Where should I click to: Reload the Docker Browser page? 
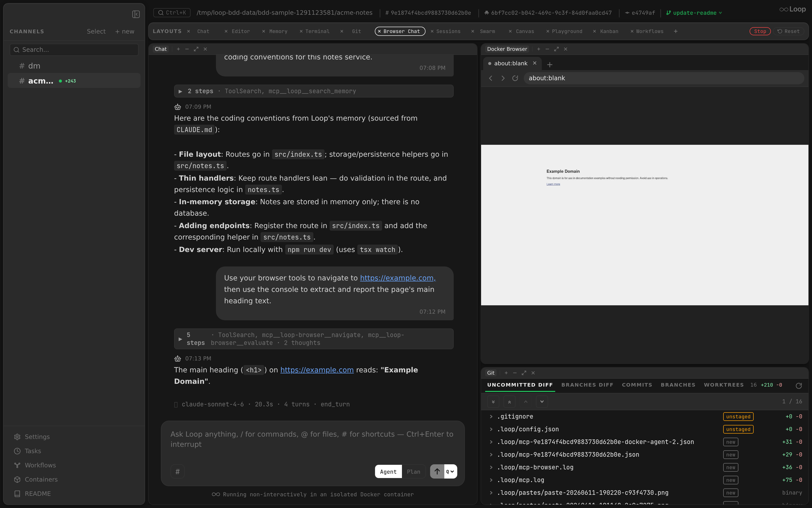point(515,78)
